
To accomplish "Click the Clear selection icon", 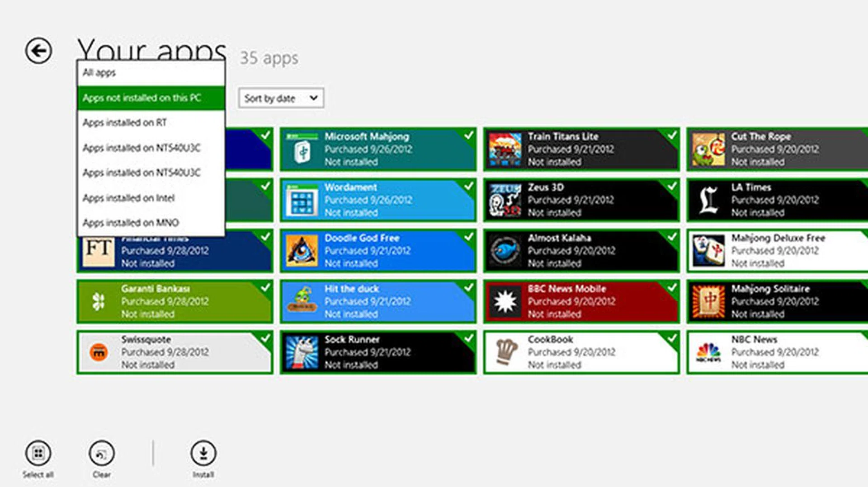I will coord(102,453).
